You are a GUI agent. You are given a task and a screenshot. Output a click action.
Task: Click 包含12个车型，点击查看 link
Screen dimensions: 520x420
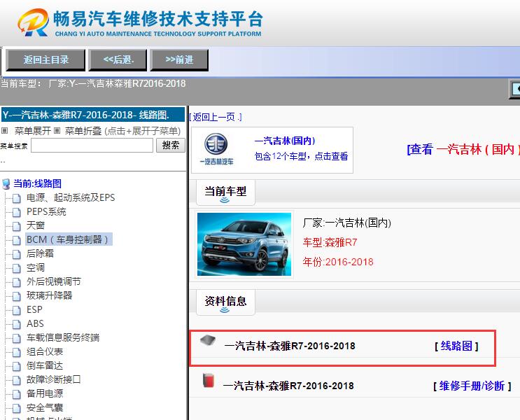point(301,156)
